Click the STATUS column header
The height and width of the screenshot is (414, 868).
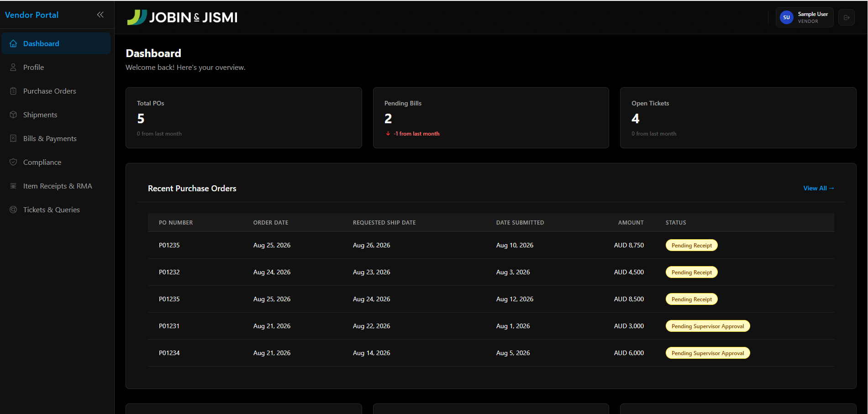(676, 223)
